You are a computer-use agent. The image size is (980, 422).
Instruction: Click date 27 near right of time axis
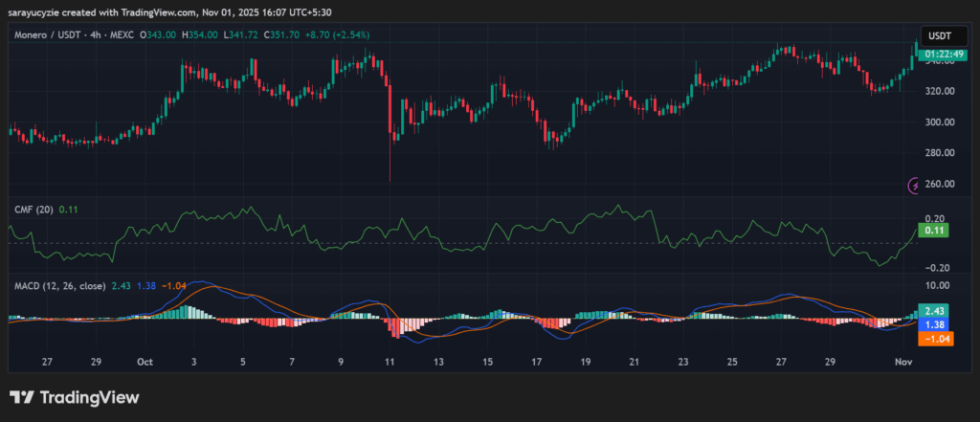coord(782,363)
